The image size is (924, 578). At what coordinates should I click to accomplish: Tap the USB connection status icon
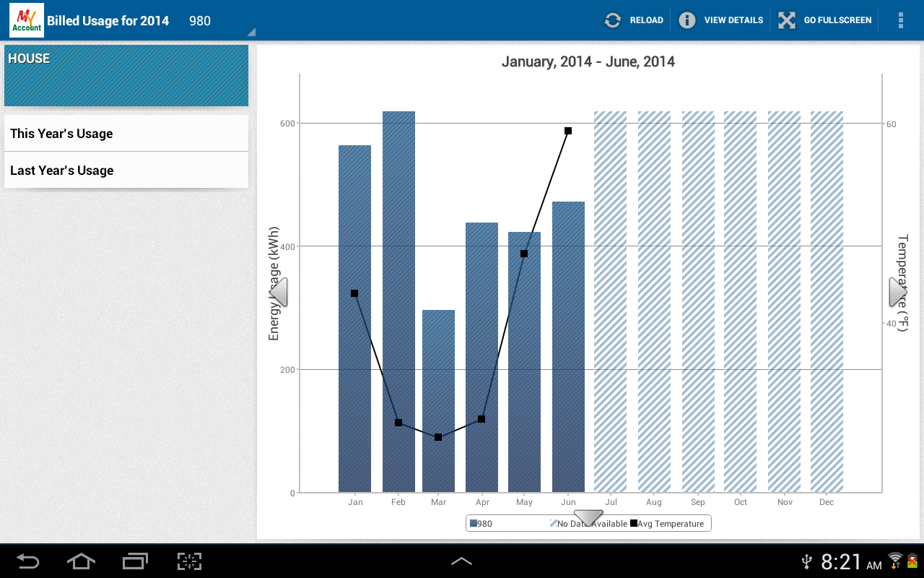[x=807, y=561]
